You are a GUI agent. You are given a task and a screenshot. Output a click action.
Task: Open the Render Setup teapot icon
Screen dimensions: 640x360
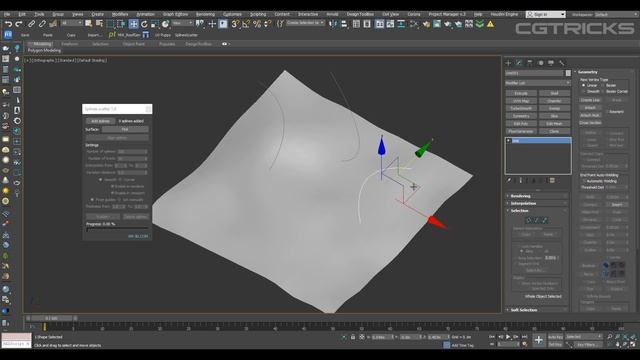pyautogui.click(x=426, y=24)
